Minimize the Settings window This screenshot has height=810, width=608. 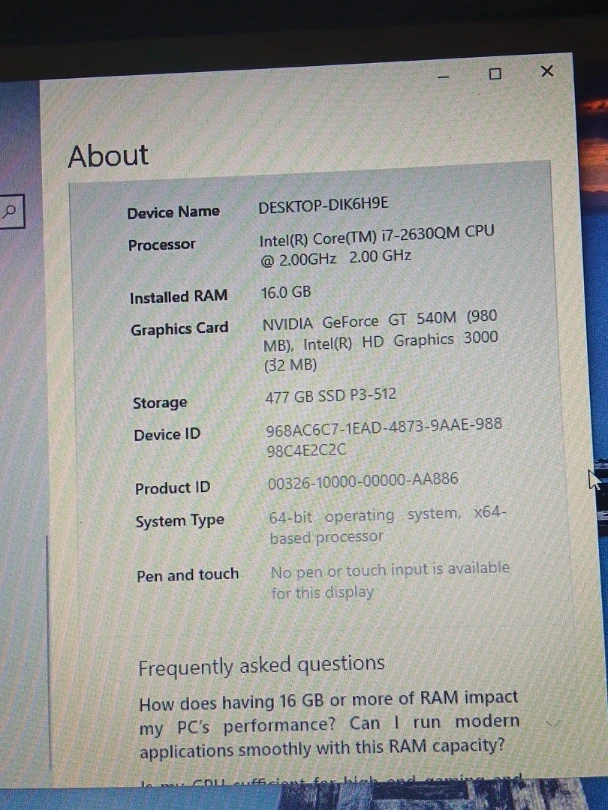point(444,76)
